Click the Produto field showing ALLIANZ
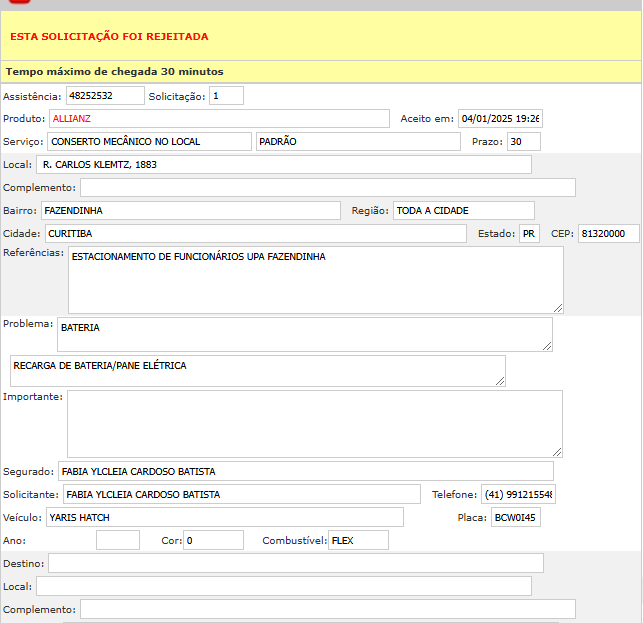The height and width of the screenshot is (623, 643). pos(220,119)
